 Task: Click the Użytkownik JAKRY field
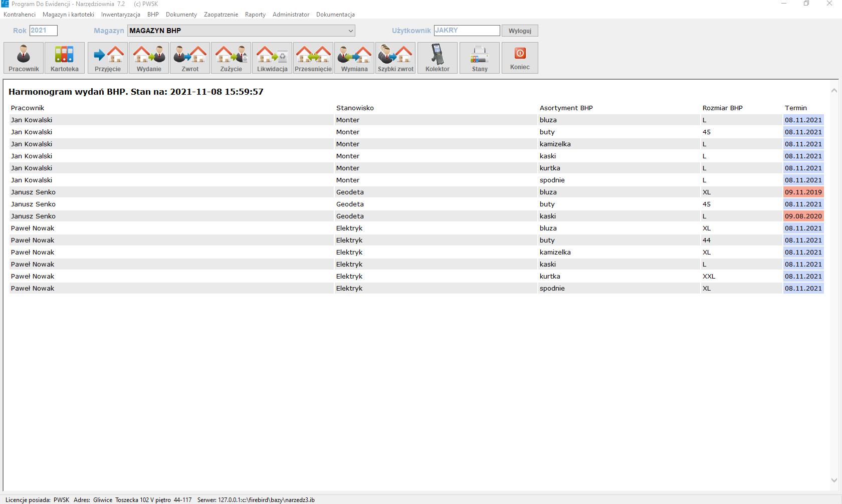pyautogui.click(x=466, y=31)
